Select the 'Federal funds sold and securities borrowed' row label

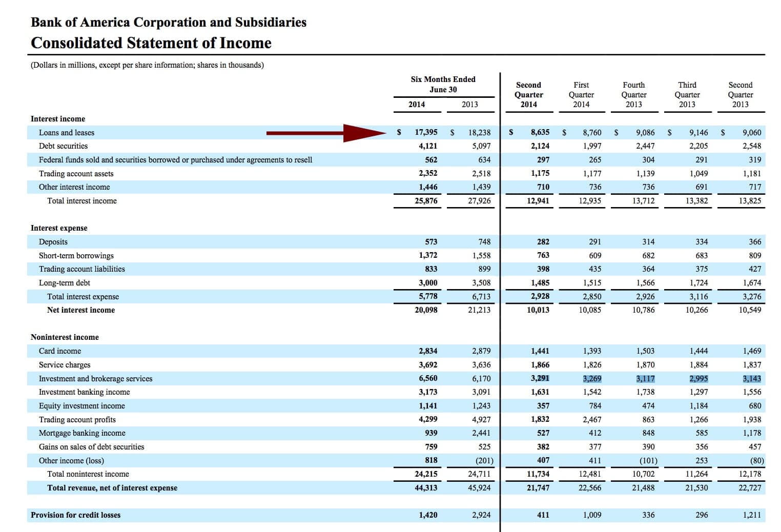click(175, 160)
